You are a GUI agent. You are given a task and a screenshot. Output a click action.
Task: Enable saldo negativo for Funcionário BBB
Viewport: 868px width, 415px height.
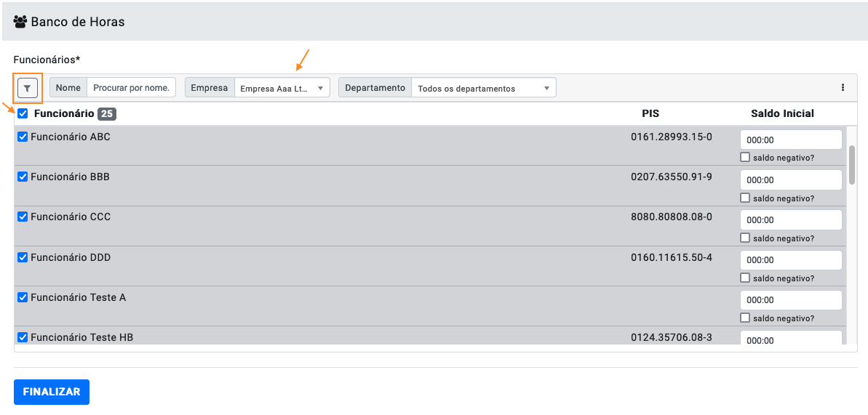click(745, 198)
